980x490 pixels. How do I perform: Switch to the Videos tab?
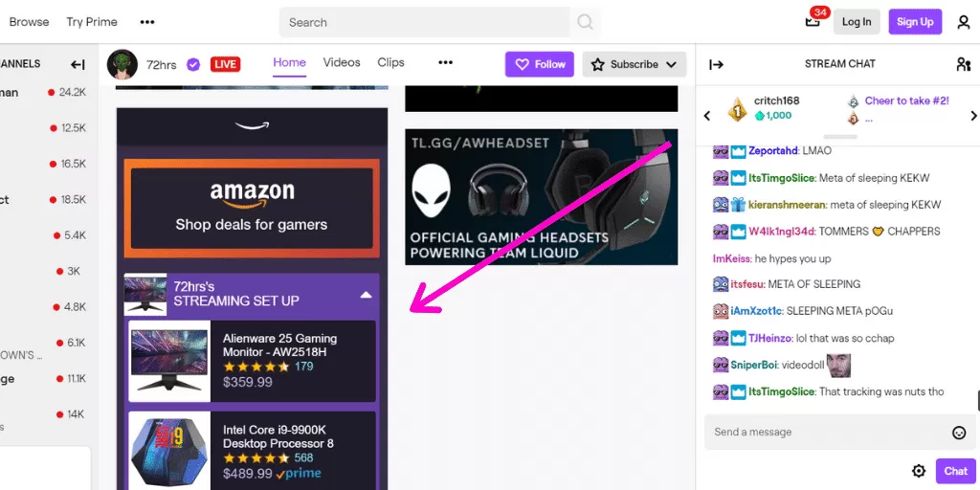[x=342, y=63]
